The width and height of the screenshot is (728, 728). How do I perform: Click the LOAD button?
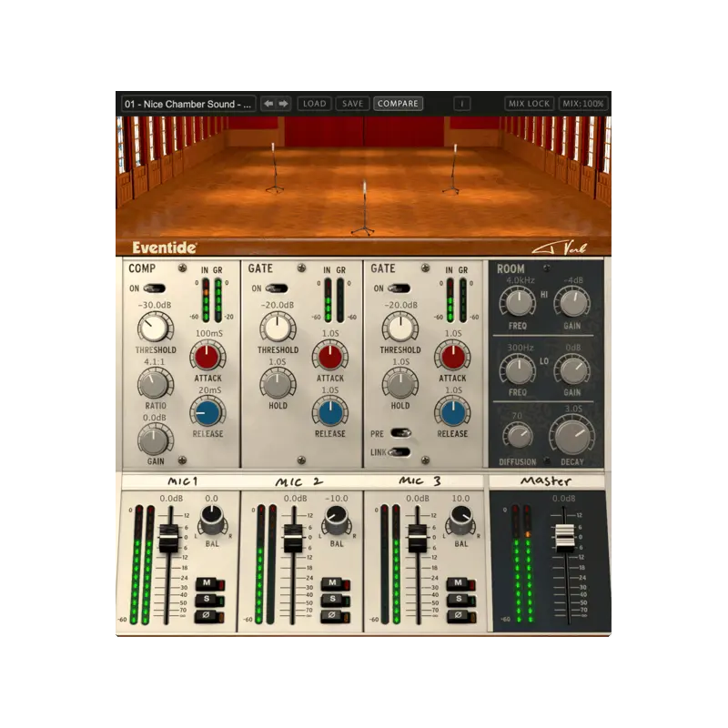pos(314,104)
